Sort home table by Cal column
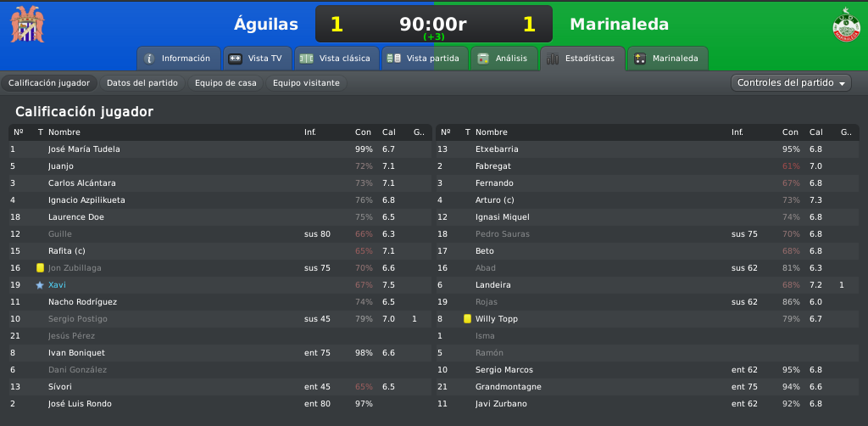This screenshot has height=426, width=868. pos(388,132)
